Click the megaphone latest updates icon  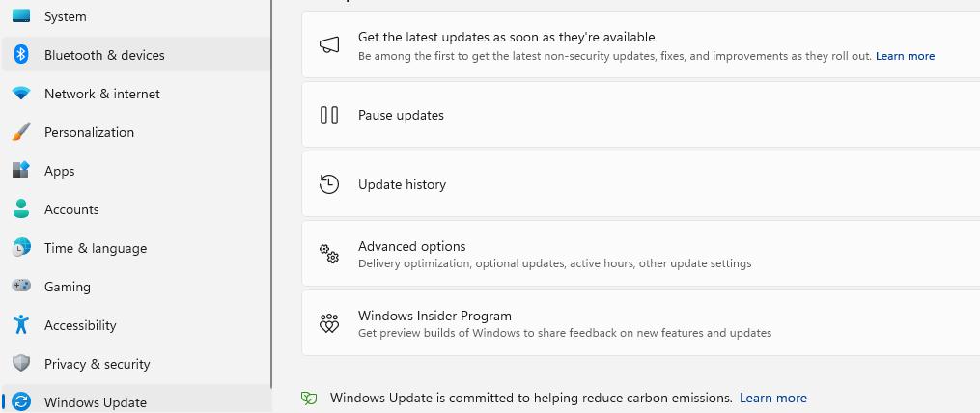click(x=329, y=45)
